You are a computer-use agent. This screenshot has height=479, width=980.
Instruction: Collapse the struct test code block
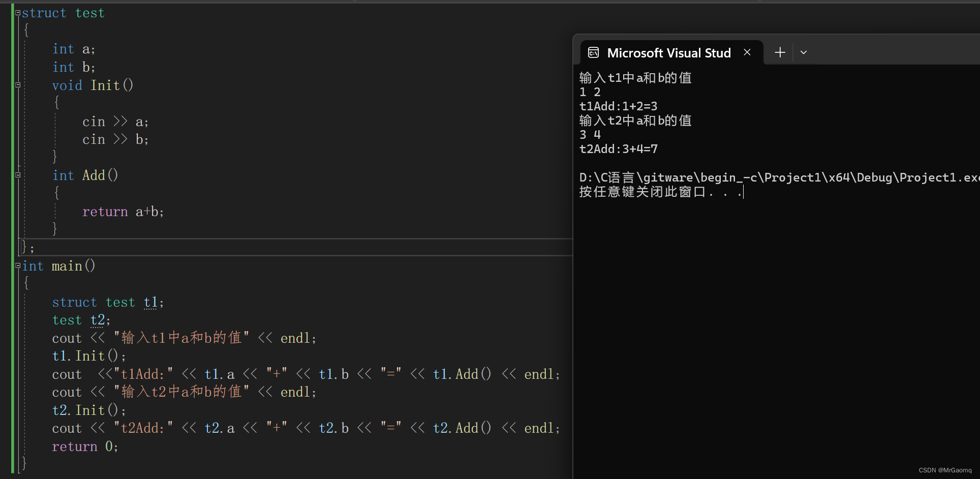pos(18,13)
